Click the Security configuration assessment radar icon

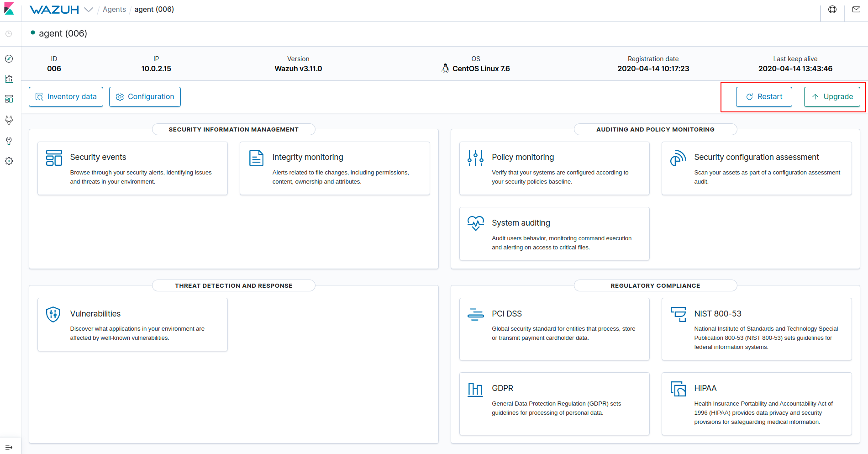click(x=678, y=158)
